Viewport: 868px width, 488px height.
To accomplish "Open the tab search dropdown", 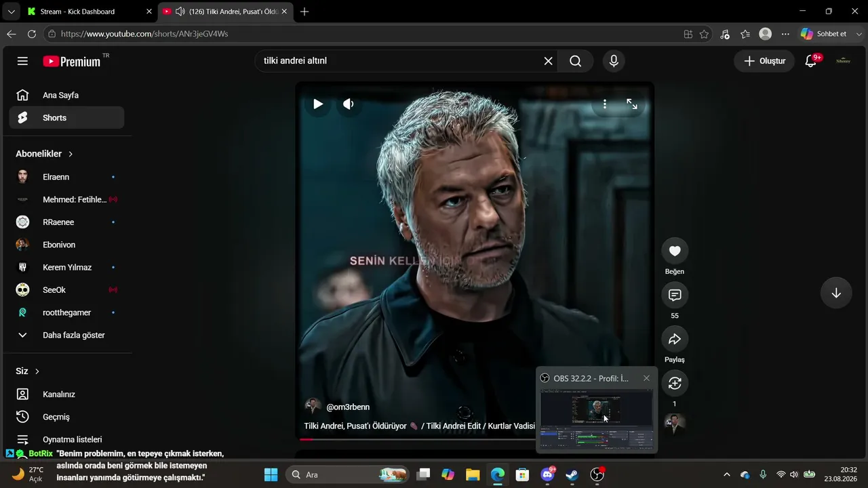I will tap(11, 12).
